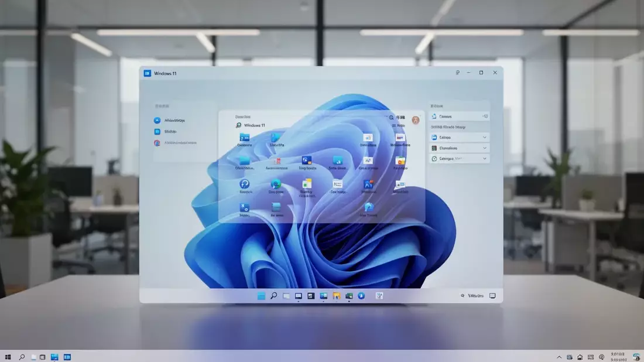The image size is (644, 362).
Task: Click the help icon beside the window minimize button
Action: (458, 73)
